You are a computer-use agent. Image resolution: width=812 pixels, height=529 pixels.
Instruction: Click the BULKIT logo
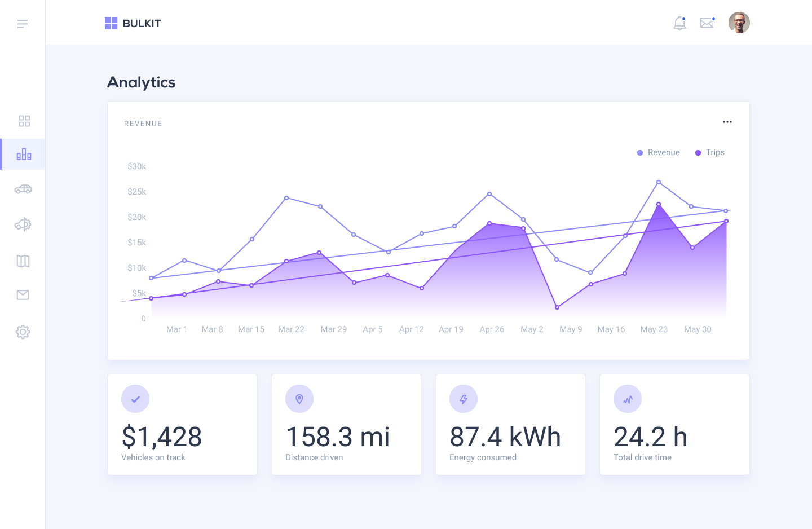click(x=133, y=23)
